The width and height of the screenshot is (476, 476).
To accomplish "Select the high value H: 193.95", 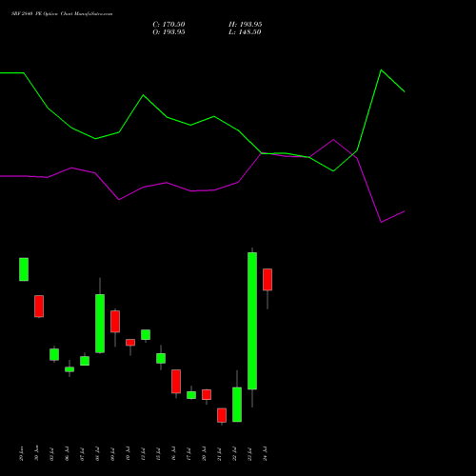I will (246, 25).
